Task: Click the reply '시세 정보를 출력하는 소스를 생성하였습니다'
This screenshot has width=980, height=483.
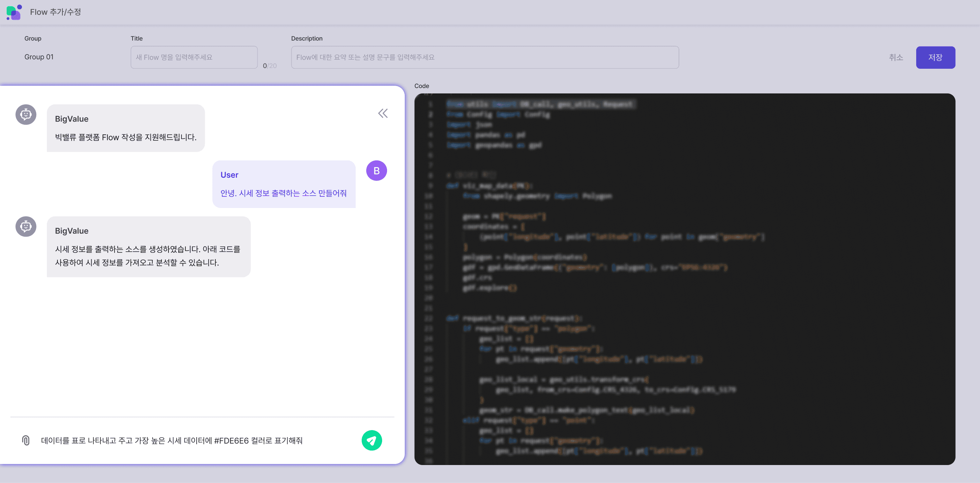Action: pyautogui.click(x=148, y=256)
